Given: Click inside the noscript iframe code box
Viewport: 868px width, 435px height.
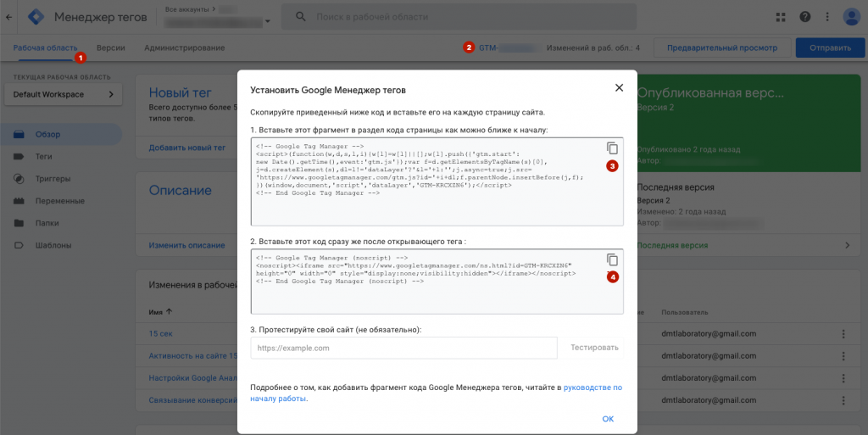Looking at the screenshot, I should coord(437,282).
